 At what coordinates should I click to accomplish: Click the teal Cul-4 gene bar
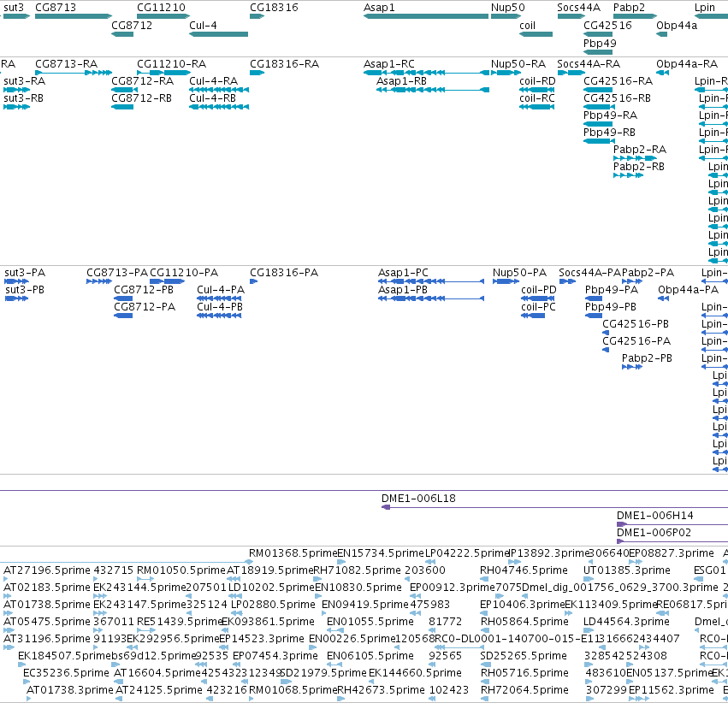219,34
